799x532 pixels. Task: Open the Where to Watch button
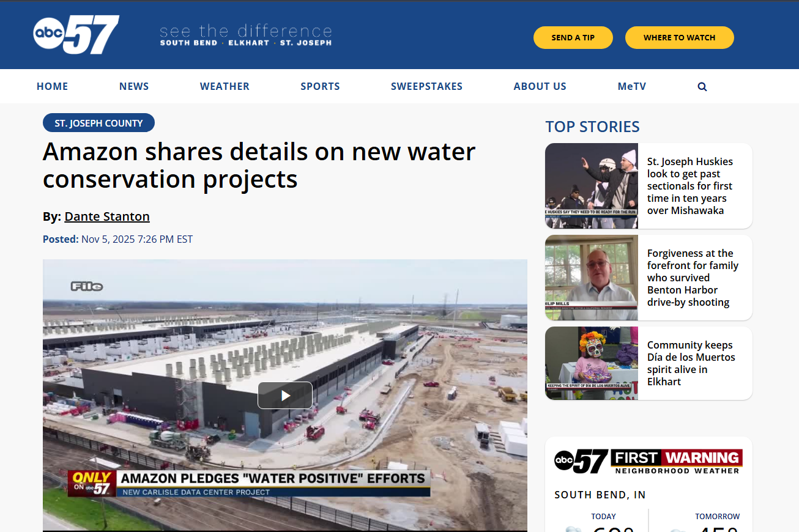tap(679, 37)
